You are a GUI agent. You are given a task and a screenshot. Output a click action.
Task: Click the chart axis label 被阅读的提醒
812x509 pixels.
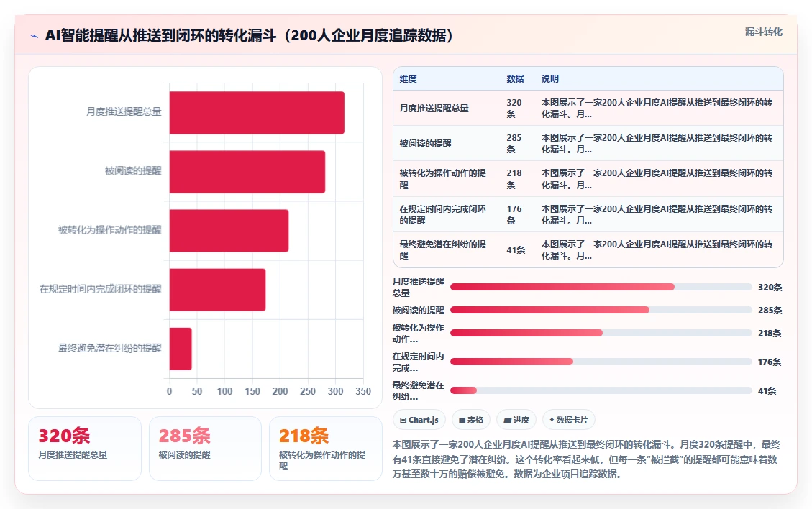[133, 171]
